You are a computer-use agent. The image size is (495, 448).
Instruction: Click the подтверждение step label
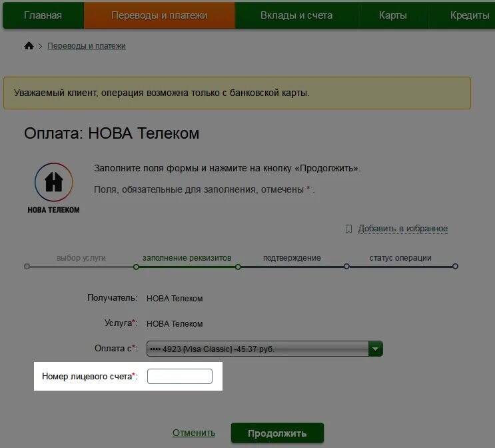[292, 258]
